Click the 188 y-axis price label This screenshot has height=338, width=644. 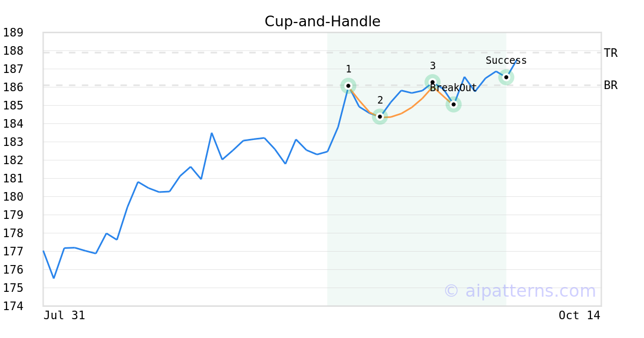pos(13,51)
